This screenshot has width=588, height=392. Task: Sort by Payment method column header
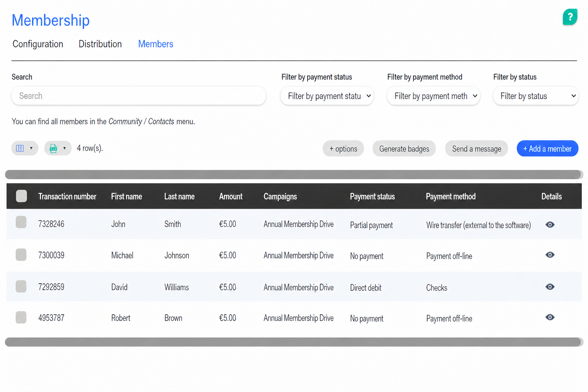coord(451,196)
